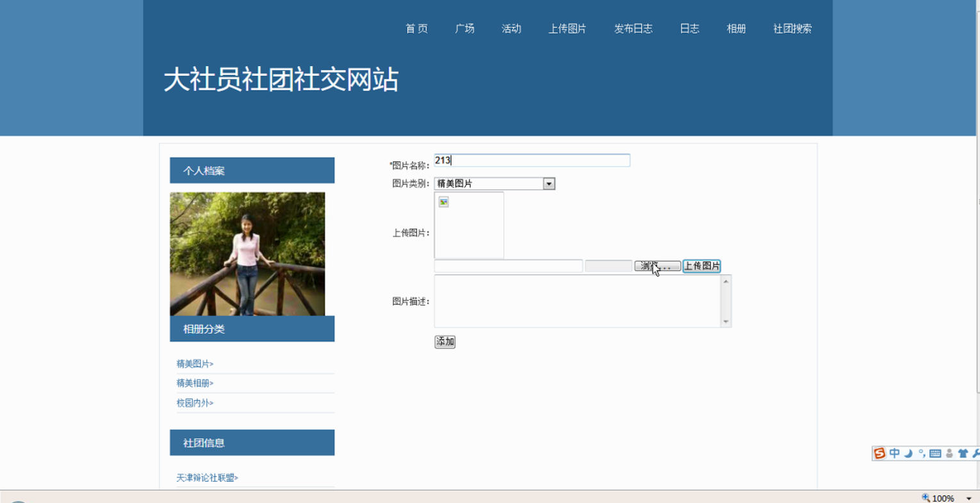Expand the 精美图片 album category link
980x503 pixels.
(194, 363)
